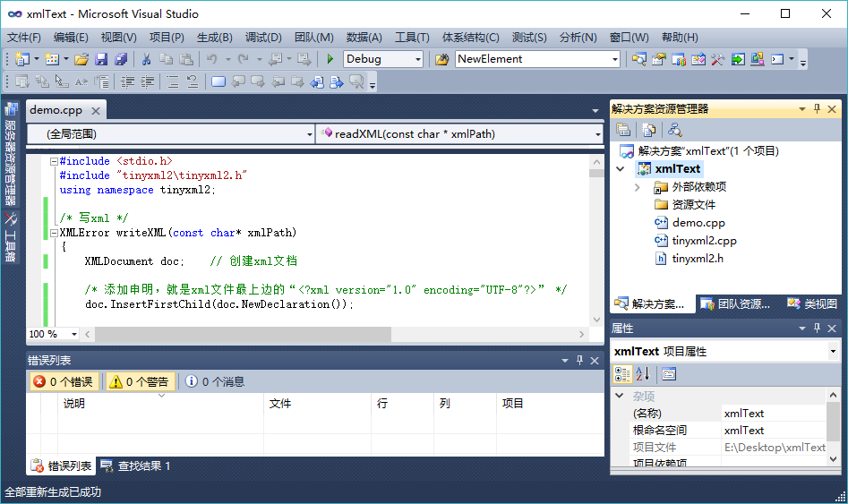Click the Properties icon in Solution Explorer toolbar
848x504 pixels.
623,130
